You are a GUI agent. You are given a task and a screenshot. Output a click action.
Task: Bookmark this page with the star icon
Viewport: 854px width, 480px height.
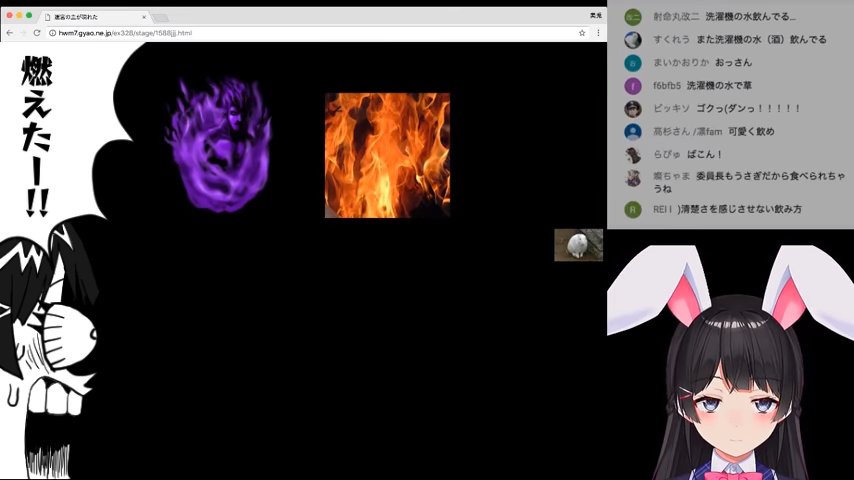(582, 33)
